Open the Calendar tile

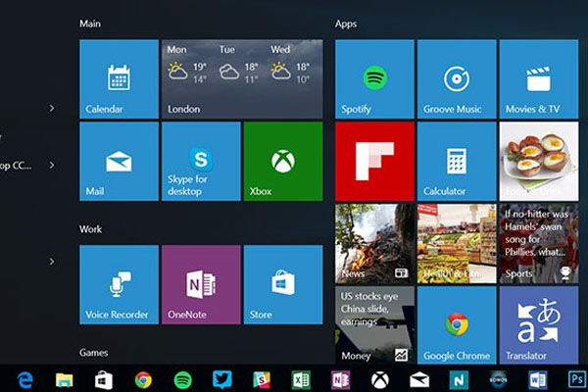pos(119,79)
